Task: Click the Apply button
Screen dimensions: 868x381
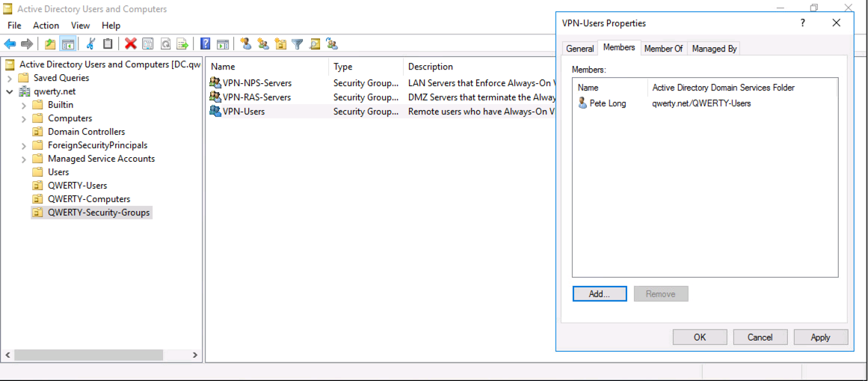Action: point(820,337)
